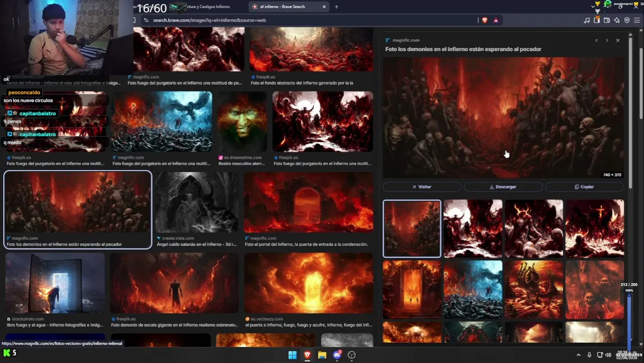Open the Ángel caído satanás grayscale image
Image resolution: width=644 pixels, height=363 pixels.
point(197,202)
